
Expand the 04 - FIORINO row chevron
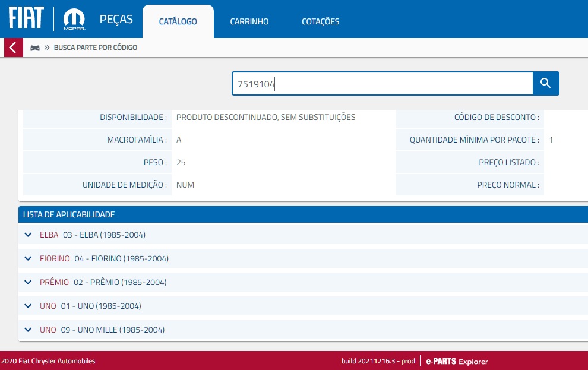tap(27, 258)
